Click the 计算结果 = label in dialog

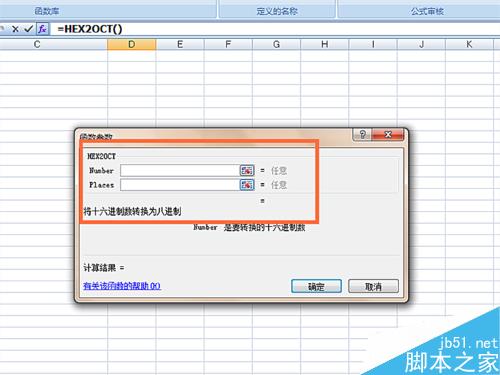(104, 268)
